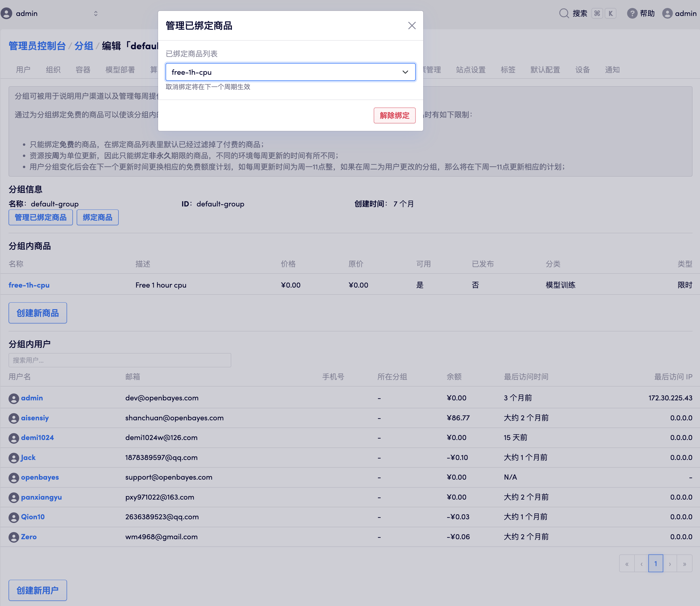Jump to first page double arrow
Screen dimensions: 700x606
(x=627, y=564)
